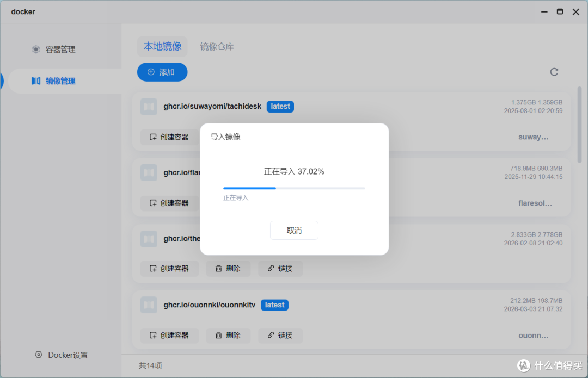Switch to the 本地镜像 tab
The image size is (588, 378).
tap(162, 46)
